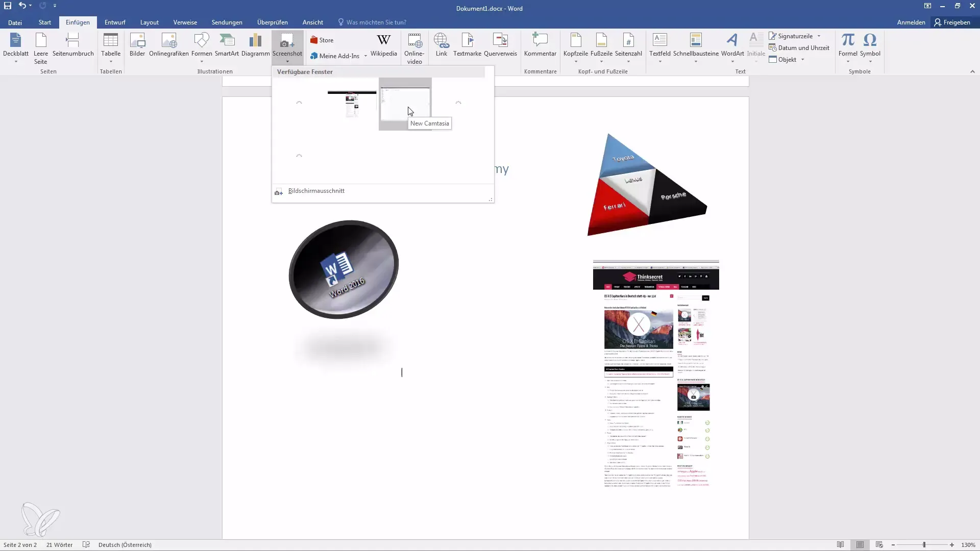Insert a Link

(442, 45)
